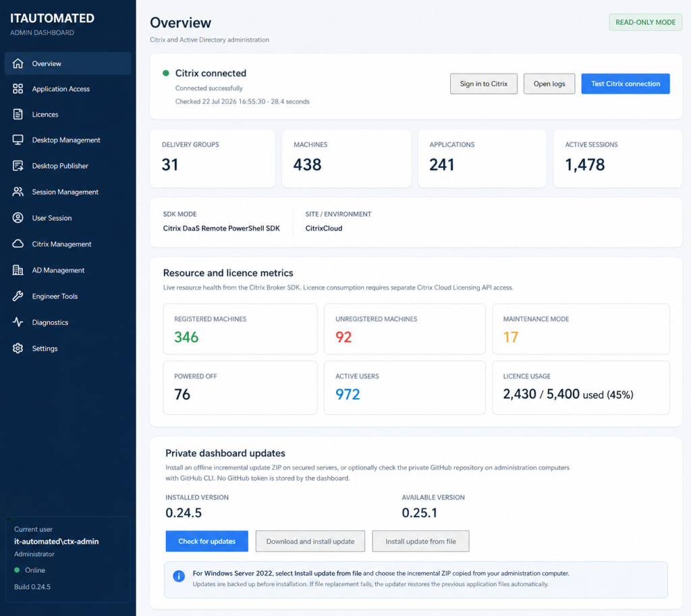Click the Active Users value 972

348,395
